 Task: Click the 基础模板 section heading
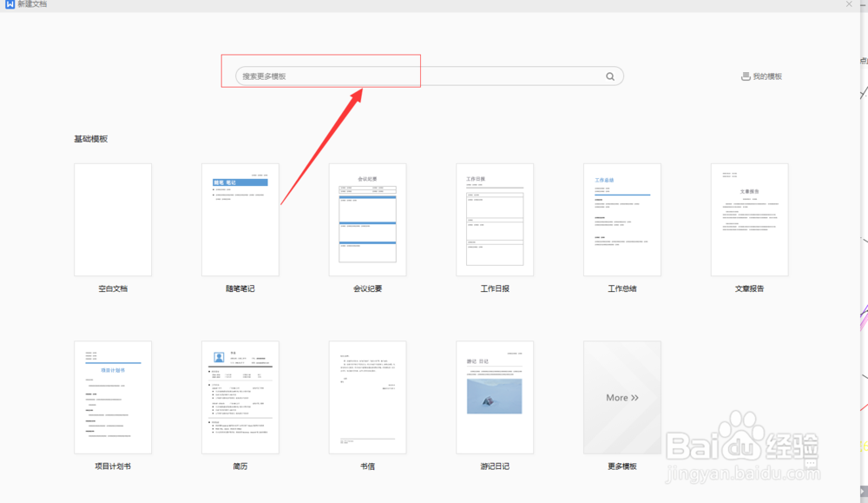coord(91,139)
